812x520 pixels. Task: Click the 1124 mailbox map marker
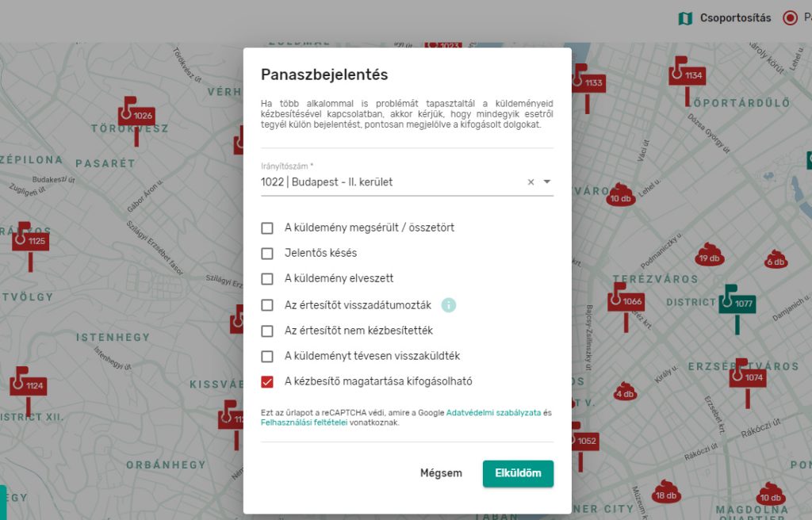29,385
